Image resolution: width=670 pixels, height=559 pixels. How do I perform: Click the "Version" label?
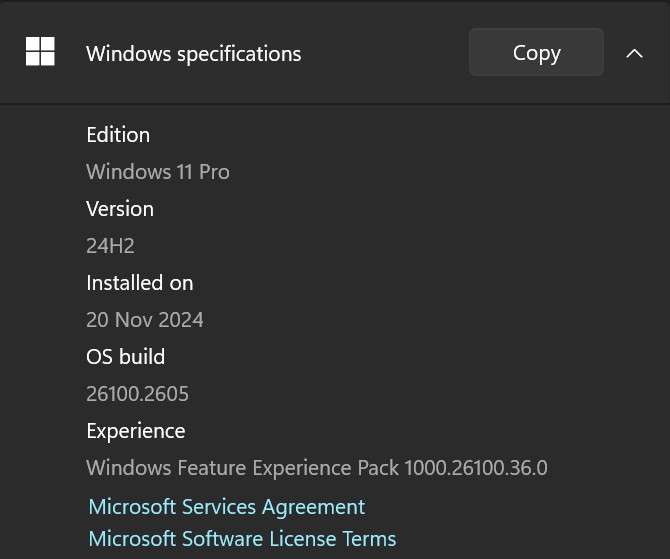point(120,209)
